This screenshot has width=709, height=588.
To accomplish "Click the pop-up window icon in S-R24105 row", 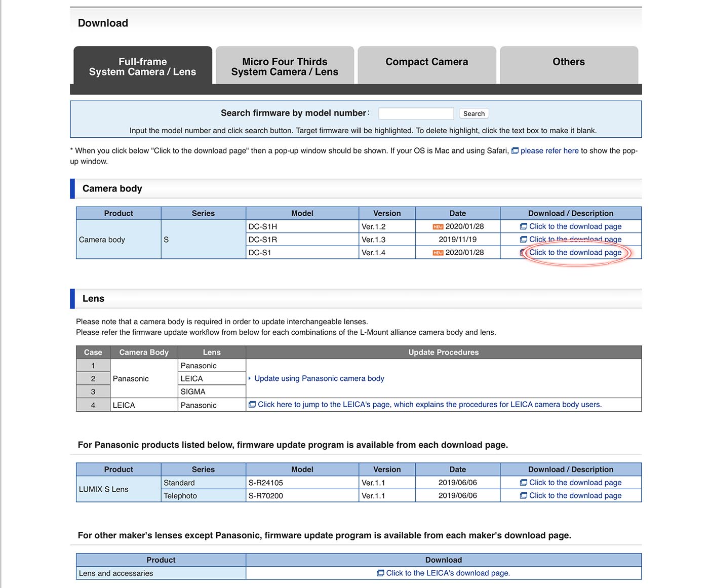I will 524,483.
